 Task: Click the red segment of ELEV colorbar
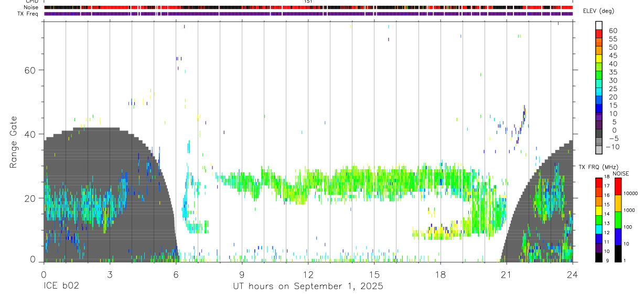(599, 34)
